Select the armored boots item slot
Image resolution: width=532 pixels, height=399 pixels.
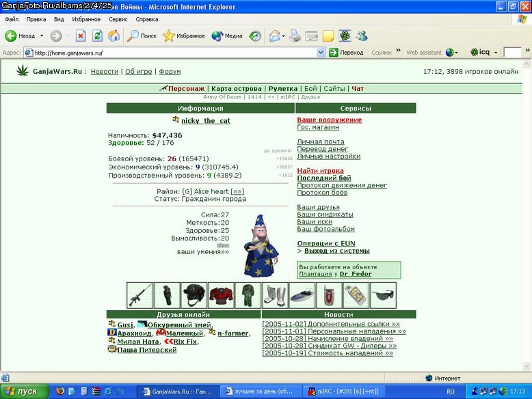click(x=275, y=295)
